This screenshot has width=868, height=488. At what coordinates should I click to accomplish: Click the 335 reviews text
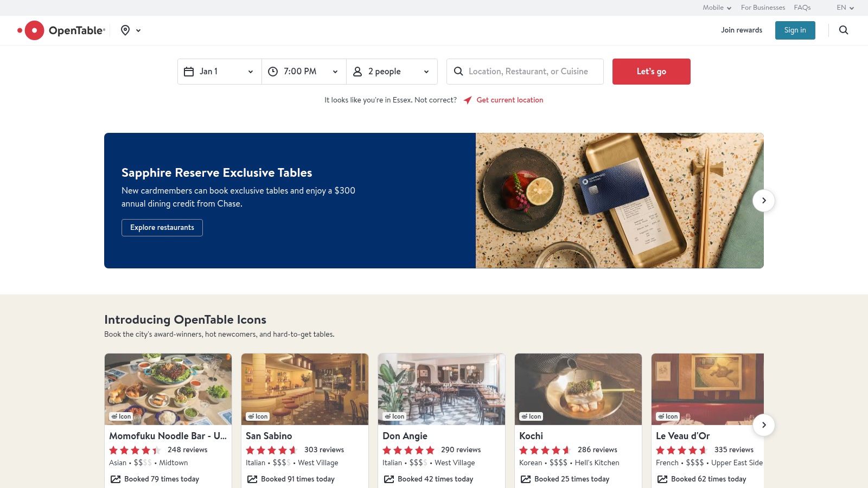click(734, 450)
